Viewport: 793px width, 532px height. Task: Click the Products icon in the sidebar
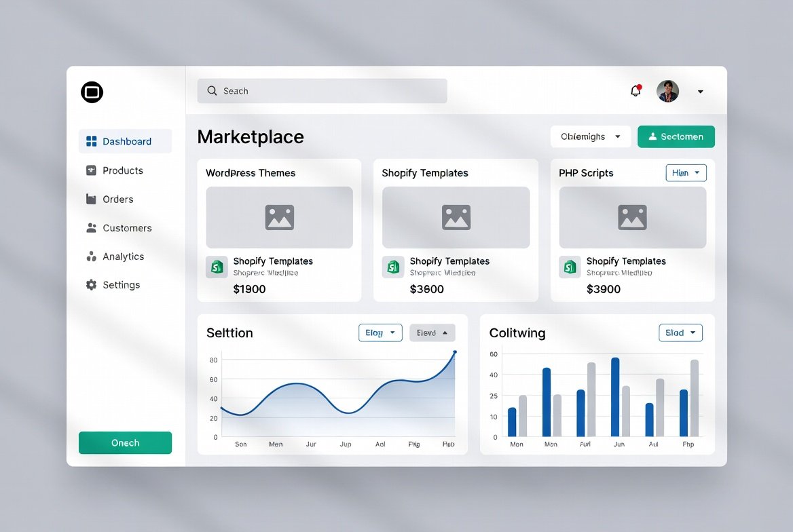point(91,170)
